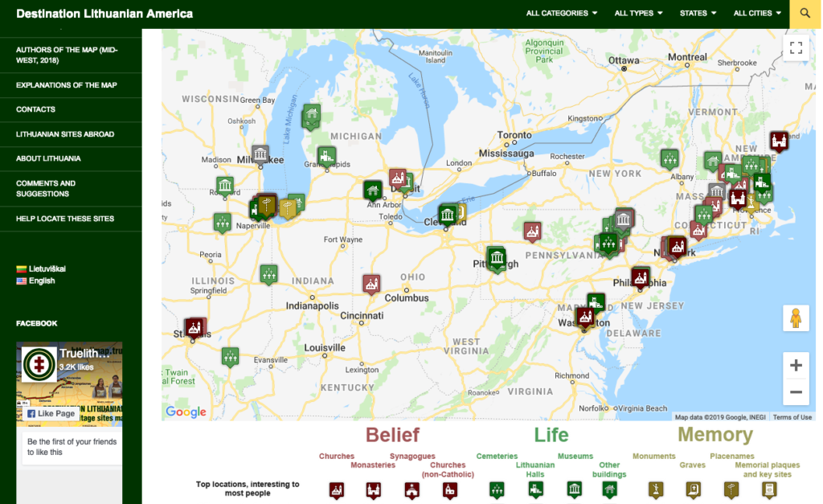
Task: Toggle fullscreen map view
Action: pyautogui.click(x=796, y=48)
